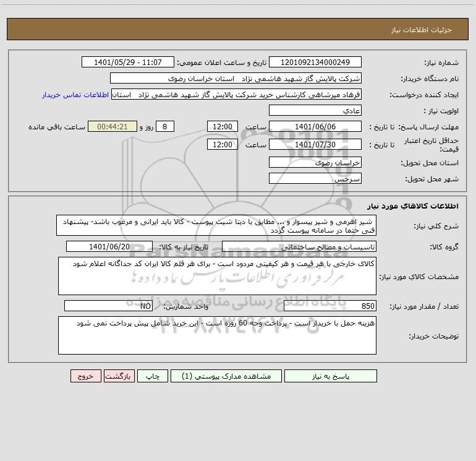This screenshot has width=476, height=461.
Task: Click the unit of measure field NO
Action: click(x=108, y=306)
